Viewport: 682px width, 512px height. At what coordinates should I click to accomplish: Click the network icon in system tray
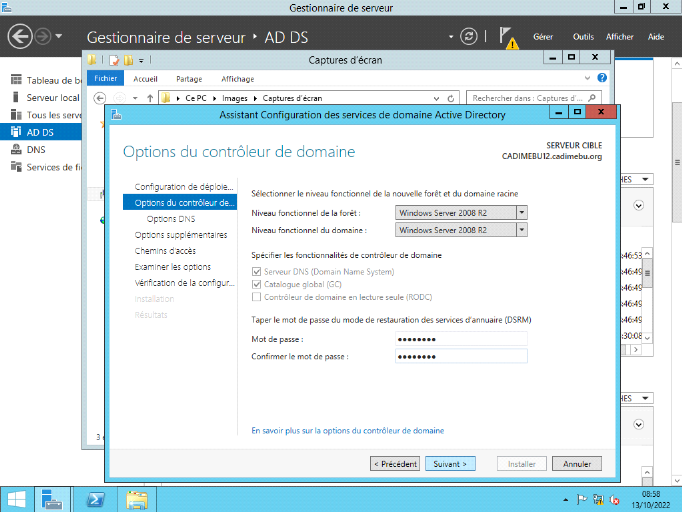click(x=598, y=500)
